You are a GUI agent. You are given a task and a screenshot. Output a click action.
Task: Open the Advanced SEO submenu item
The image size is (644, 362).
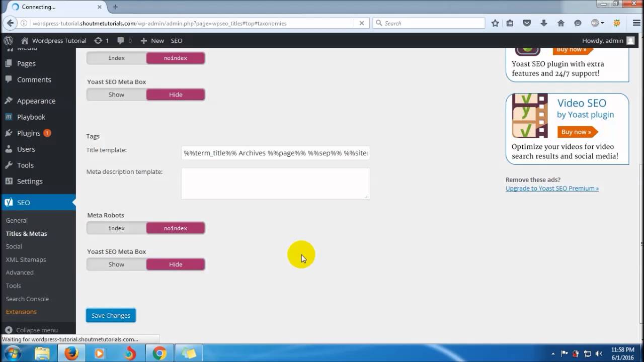click(x=20, y=273)
